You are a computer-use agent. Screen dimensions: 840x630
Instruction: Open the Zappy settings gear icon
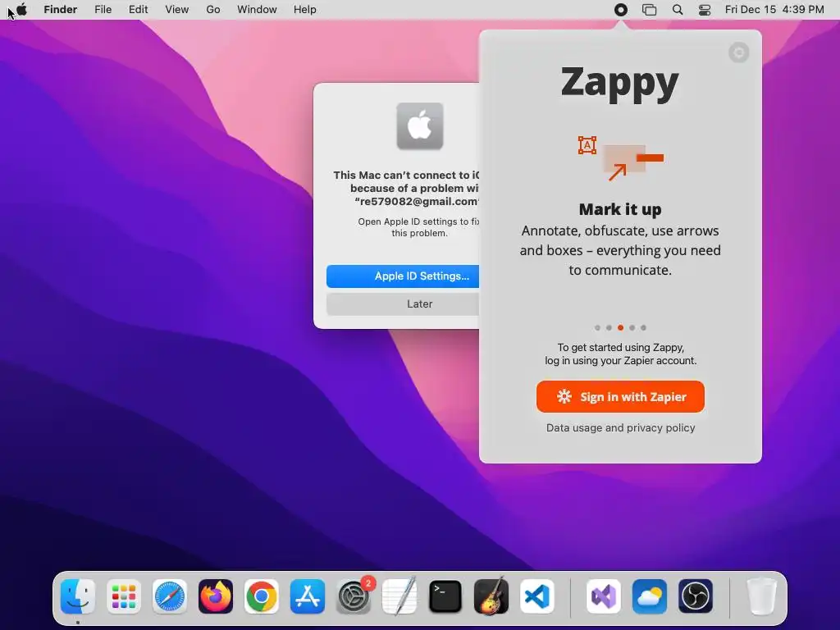coord(739,52)
